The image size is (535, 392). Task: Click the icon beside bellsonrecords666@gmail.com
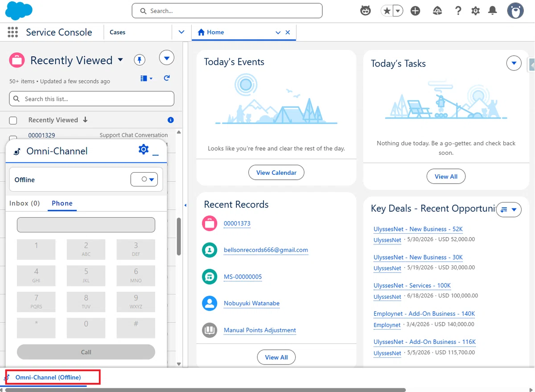[x=210, y=250]
